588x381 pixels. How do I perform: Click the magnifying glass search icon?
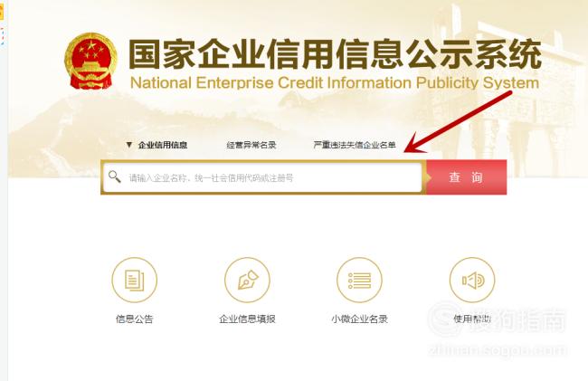click(114, 176)
